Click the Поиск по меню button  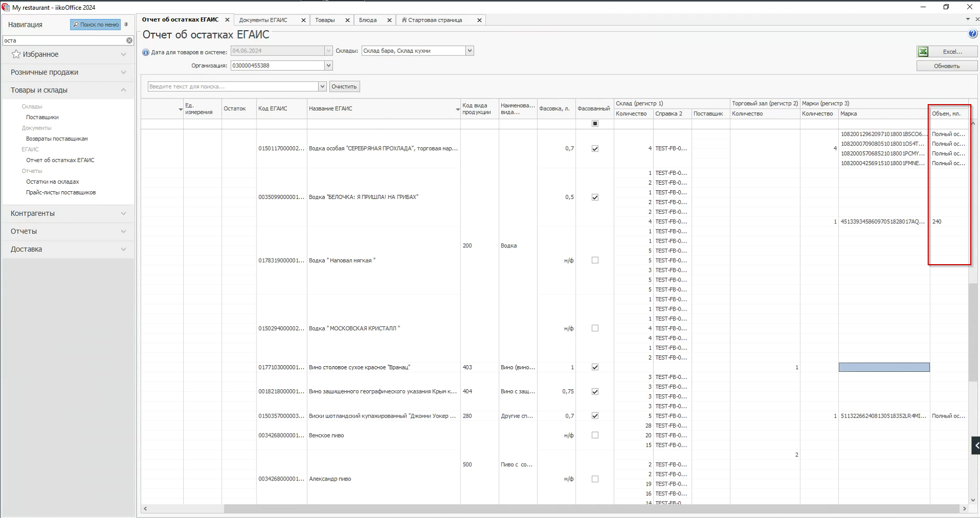pyautogui.click(x=95, y=25)
